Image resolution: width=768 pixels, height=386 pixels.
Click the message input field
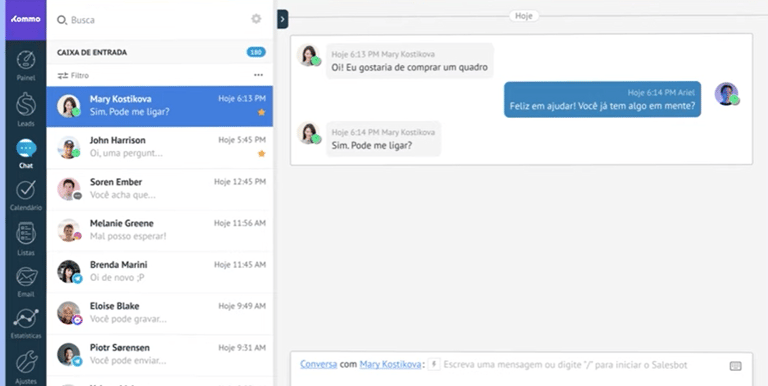tap(565, 365)
